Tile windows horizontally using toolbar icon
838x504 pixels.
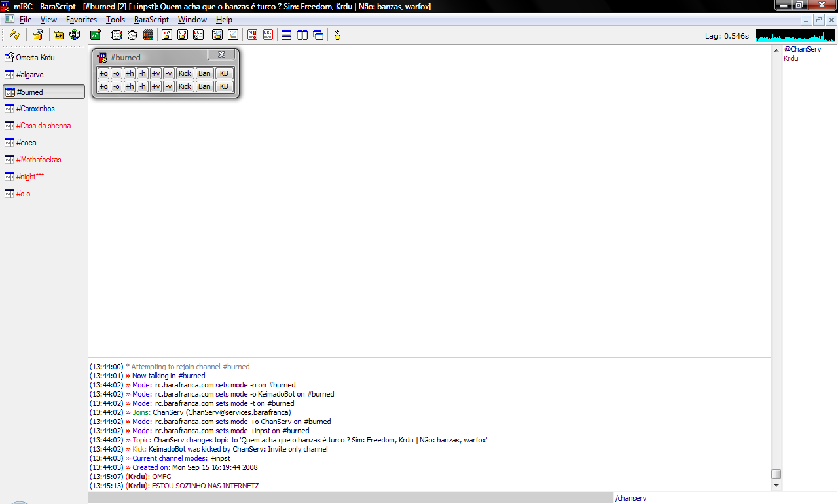coord(286,35)
